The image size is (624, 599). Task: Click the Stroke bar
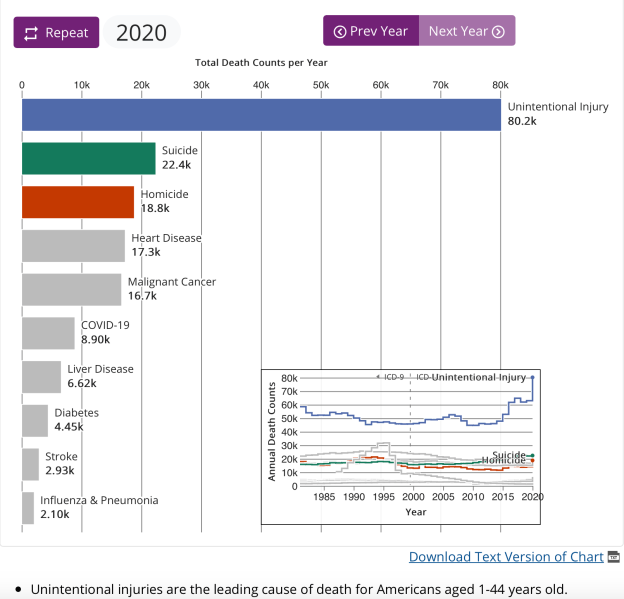[x=30, y=464]
